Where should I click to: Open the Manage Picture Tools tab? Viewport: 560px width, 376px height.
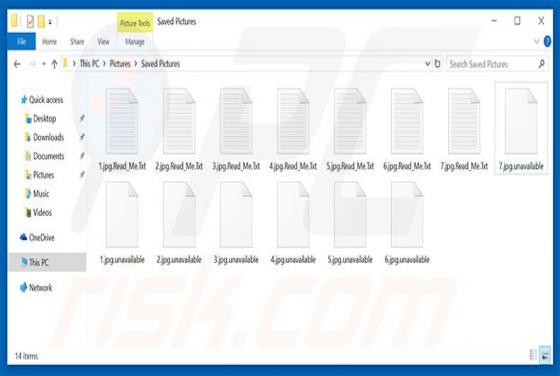coord(135,42)
